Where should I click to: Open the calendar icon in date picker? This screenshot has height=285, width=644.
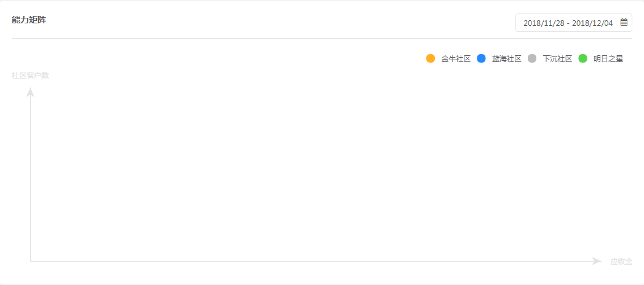coord(624,23)
